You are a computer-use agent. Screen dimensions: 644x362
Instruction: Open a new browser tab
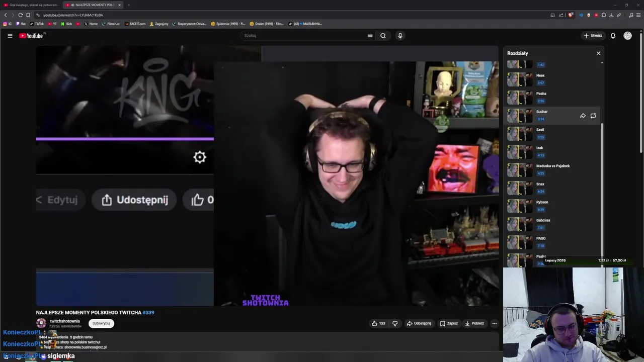coord(128,5)
